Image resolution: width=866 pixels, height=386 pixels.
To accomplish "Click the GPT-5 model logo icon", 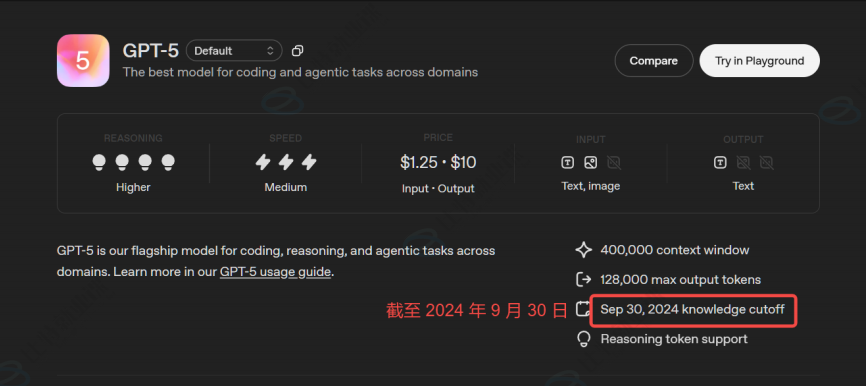I will 83,61.
